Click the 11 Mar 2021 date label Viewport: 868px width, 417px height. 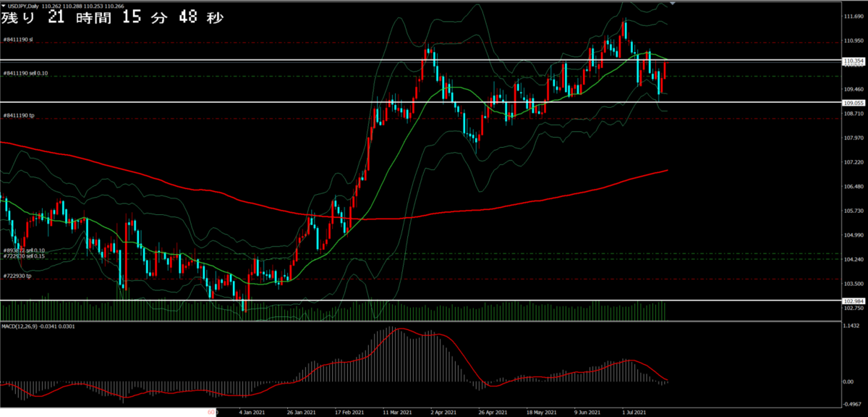[x=397, y=413]
